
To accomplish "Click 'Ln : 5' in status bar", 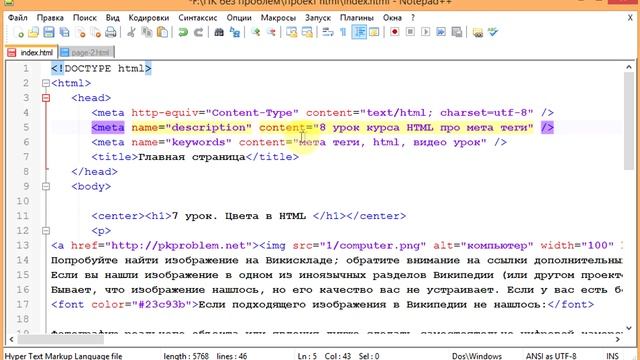I will pos(307,356).
